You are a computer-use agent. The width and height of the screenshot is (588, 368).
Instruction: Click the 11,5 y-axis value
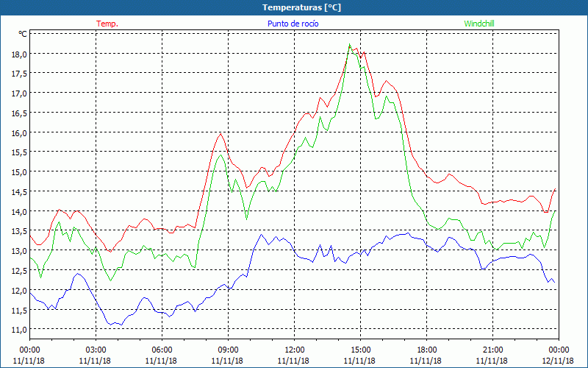[20, 310]
